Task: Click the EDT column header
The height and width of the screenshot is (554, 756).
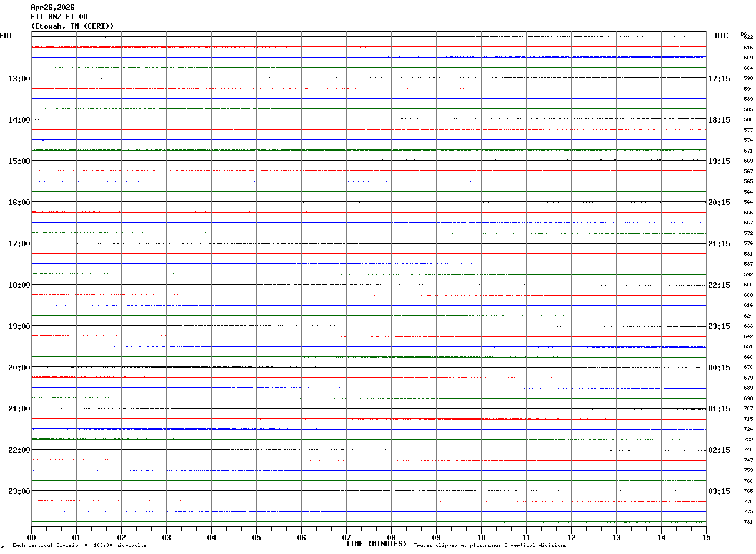Action: pos(6,36)
